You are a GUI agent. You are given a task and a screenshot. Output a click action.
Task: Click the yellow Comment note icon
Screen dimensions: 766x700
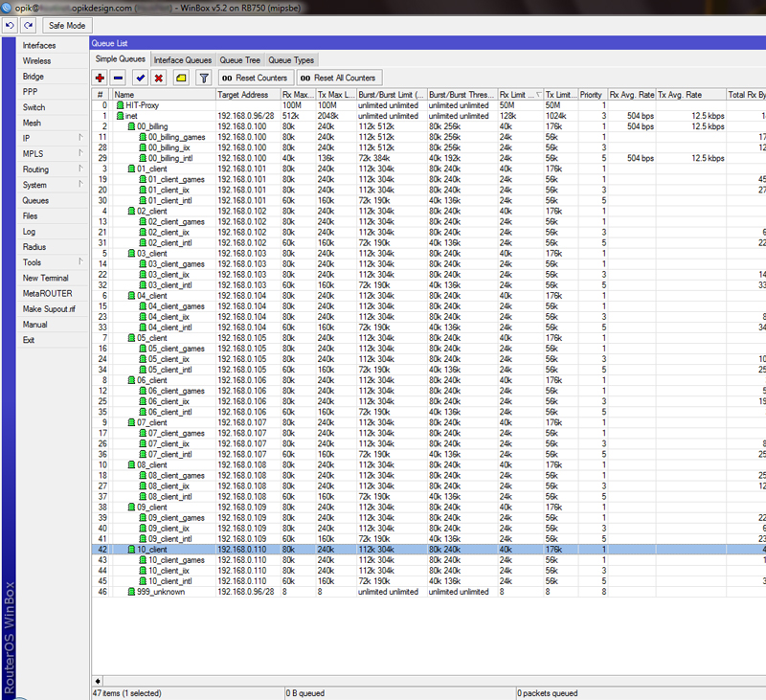(x=180, y=78)
